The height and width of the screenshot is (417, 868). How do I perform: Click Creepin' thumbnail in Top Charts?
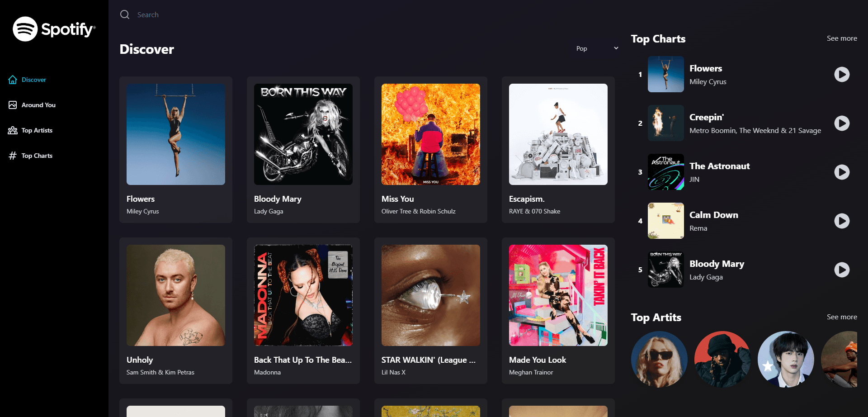click(x=666, y=123)
